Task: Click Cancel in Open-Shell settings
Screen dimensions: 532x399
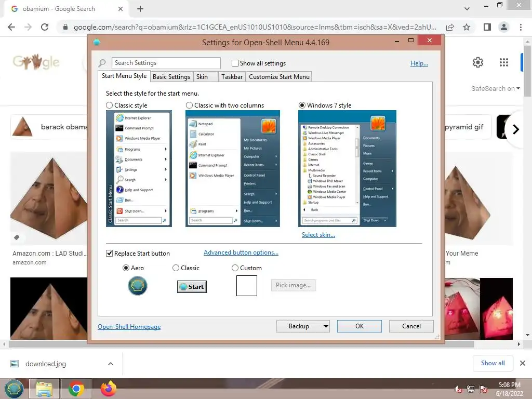Action: pos(411,326)
